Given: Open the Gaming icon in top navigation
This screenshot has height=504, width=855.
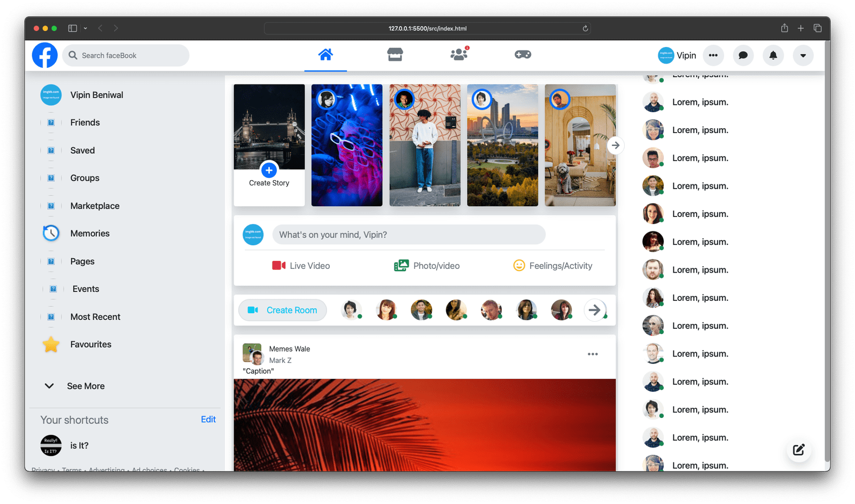Looking at the screenshot, I should point(523,54).
